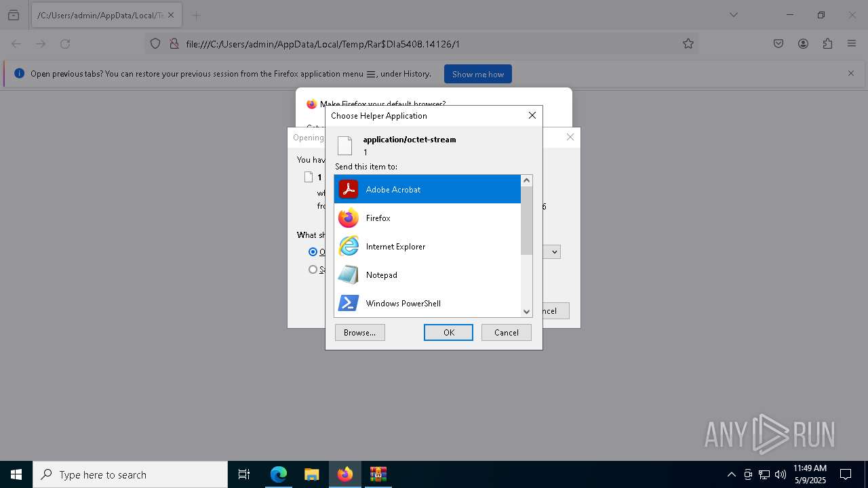Click the site information icon in URL bar
Viewport: 868px width, 488px height.
(x=174, y=43)
